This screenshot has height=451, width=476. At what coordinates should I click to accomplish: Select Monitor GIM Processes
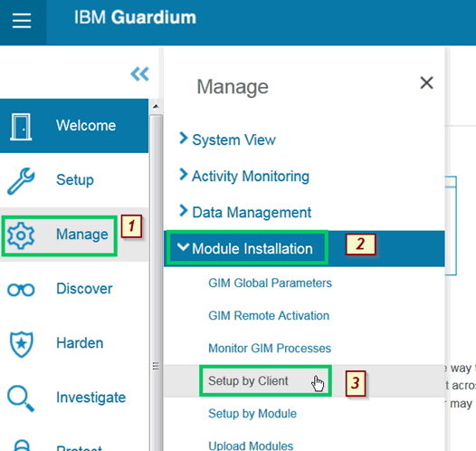click(x=270, y=348)
